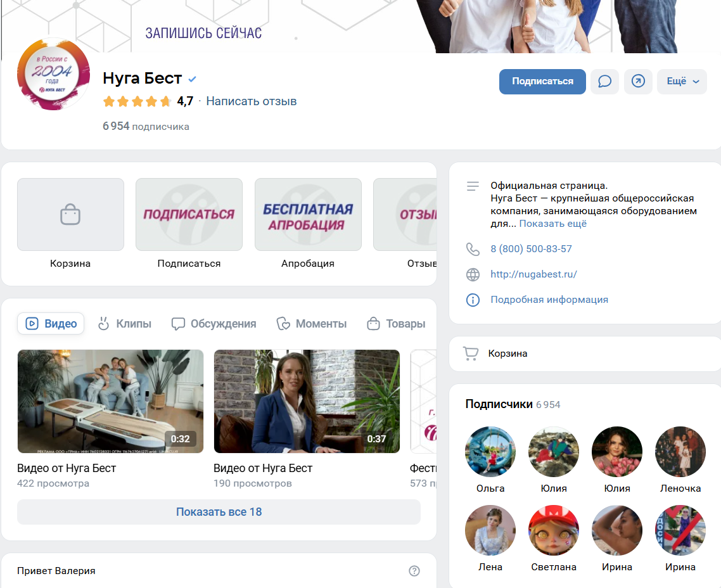
Task: Open video title with 422 просмотра
Action: 67,468
